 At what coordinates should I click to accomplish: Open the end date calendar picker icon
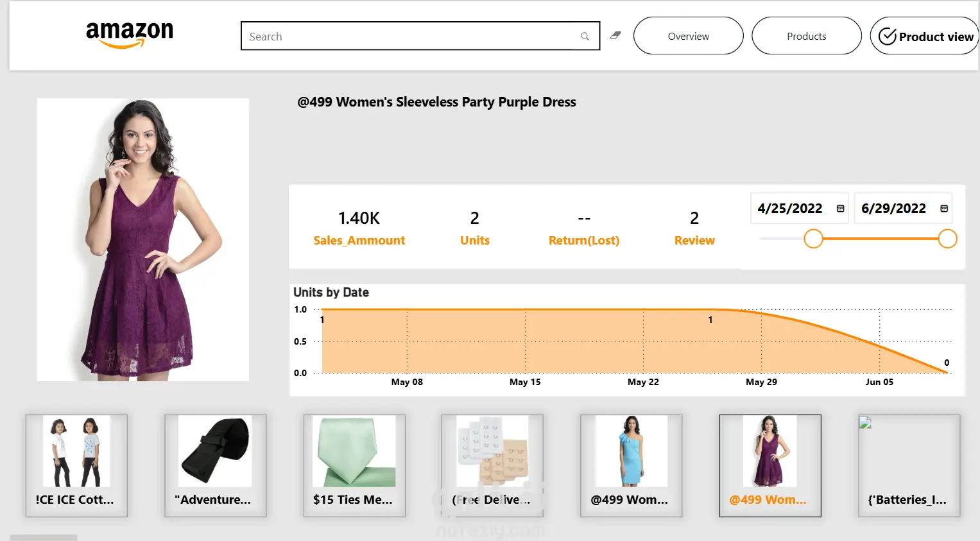(x=944, y=209)
